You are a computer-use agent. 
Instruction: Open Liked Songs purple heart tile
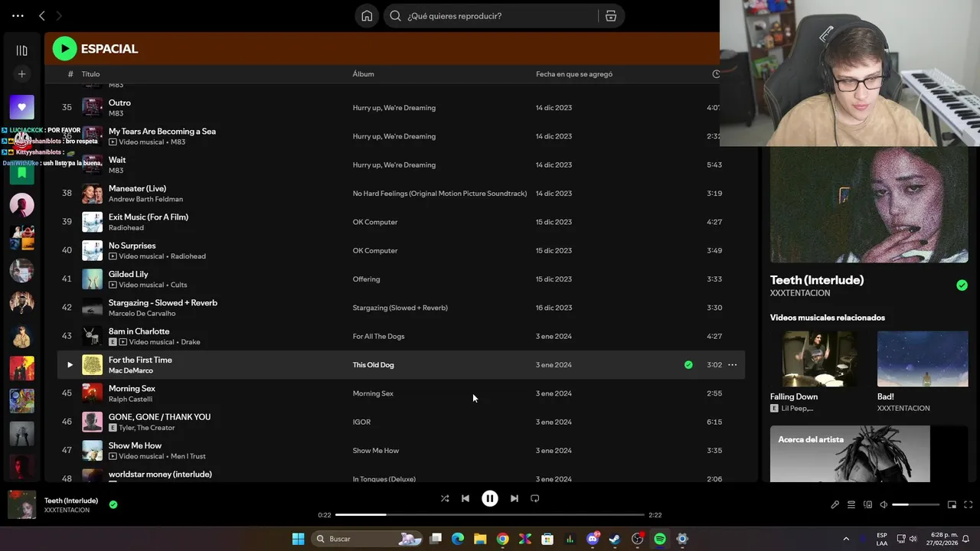(x=21, y=107)
